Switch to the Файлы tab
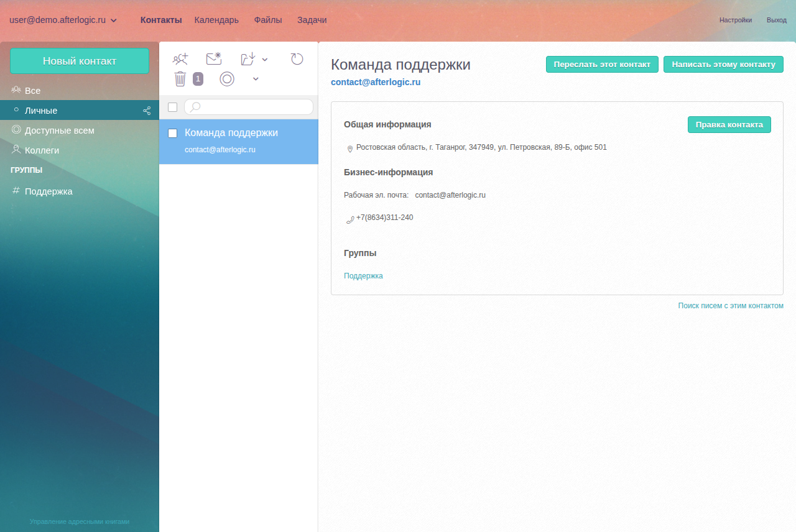The width and height of the screenshot is (796, 532). 267,20
